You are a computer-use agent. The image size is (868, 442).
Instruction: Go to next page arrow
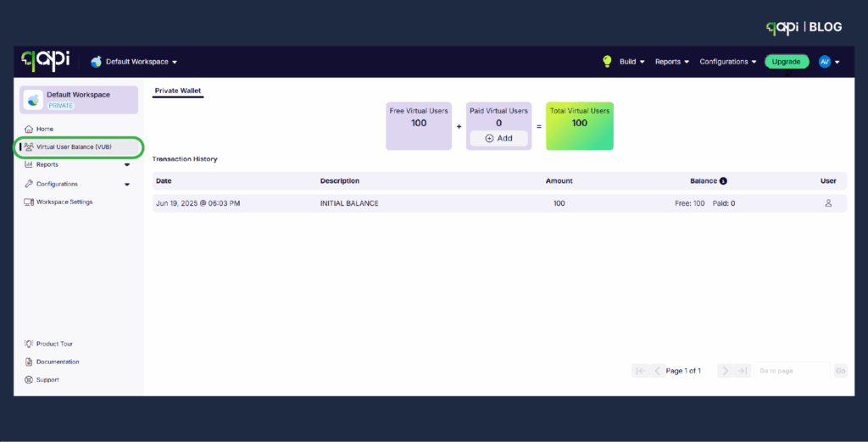726,371
